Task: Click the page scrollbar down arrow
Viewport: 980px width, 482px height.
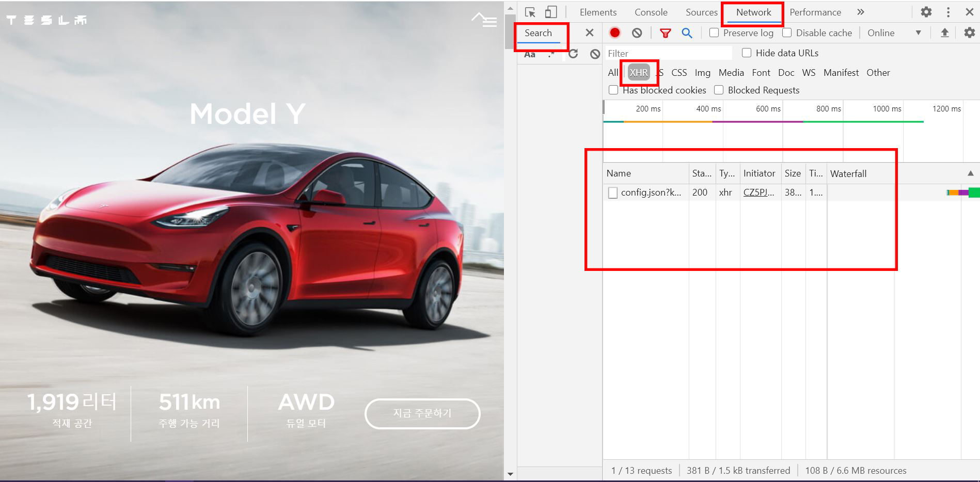Action: (x=510, y=474)
